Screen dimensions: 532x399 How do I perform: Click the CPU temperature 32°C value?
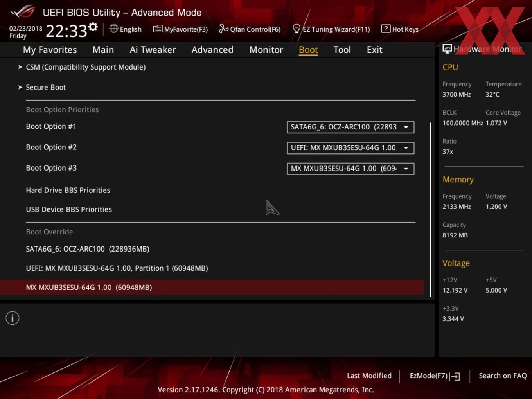pos(492,94)
